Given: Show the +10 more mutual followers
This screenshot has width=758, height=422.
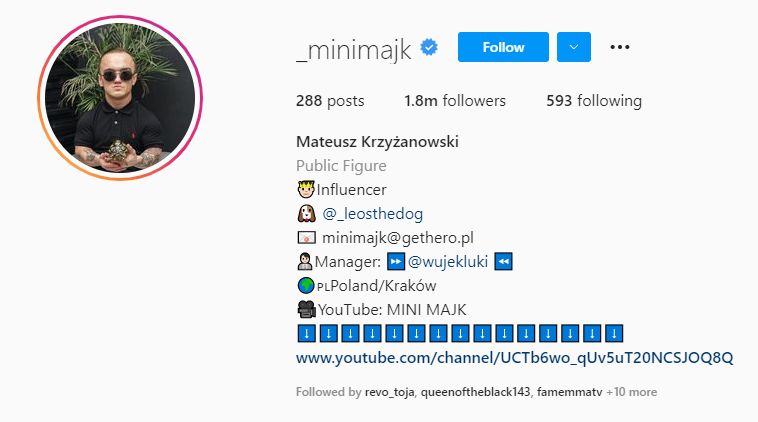Looking at the screenshot, I should pyautogui.click(x=632, y=392).
